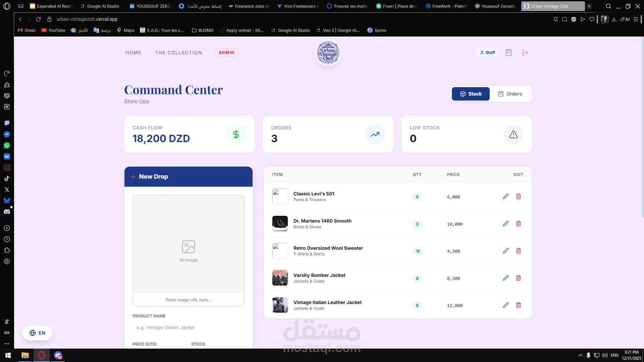Open The Collection nav item
The width and height of the screenshot is (644, 362).
pos(178,53)
